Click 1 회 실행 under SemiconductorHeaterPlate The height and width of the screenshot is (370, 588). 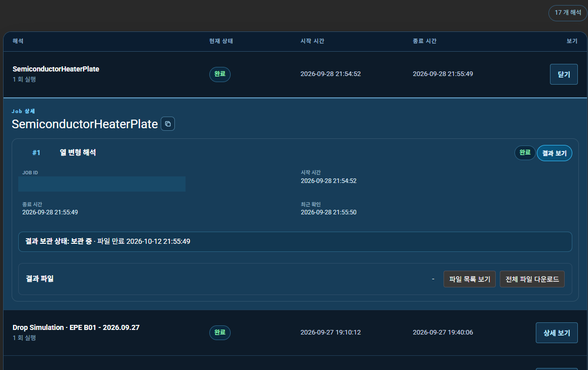tap(24, 79)
